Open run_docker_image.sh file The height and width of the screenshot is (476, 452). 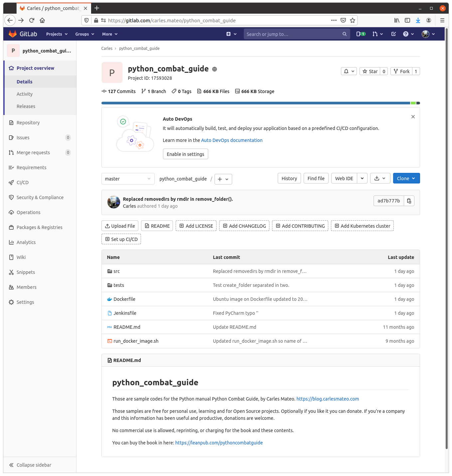coord(136,341)
